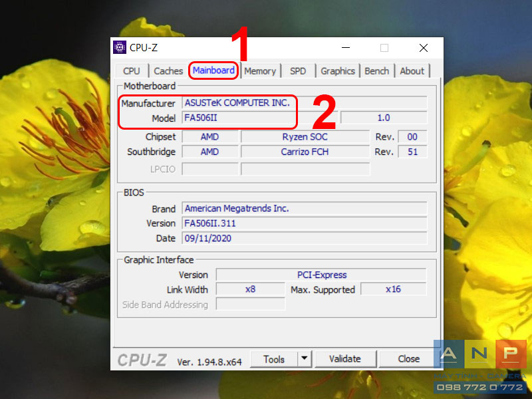Screen dimensions: 532x399
Task: Click the Close button at the bottom
Action: pyautogui.click(x=408, y=358)
